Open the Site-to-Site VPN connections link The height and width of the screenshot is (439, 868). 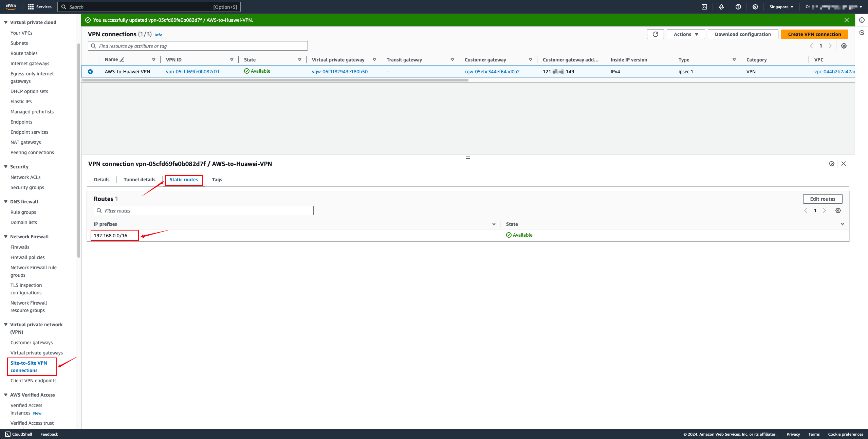[x=29, y=367]
